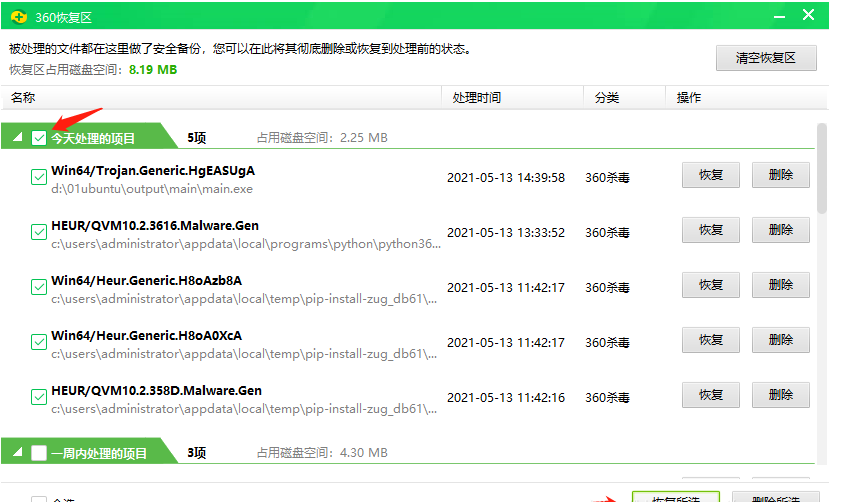
Task: Click the 分类 column header
Action: tap(606, 98)
